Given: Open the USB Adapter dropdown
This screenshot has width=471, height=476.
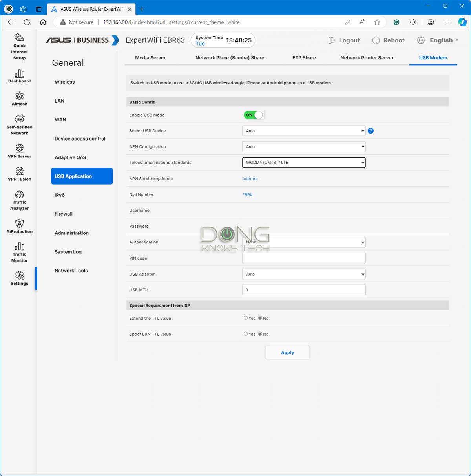Looking at the screenshot, I should 304,274.
